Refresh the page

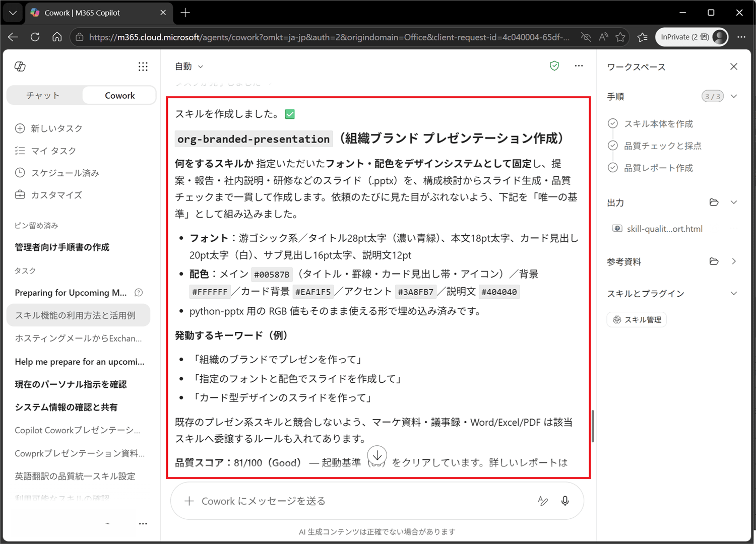[35, 37]
